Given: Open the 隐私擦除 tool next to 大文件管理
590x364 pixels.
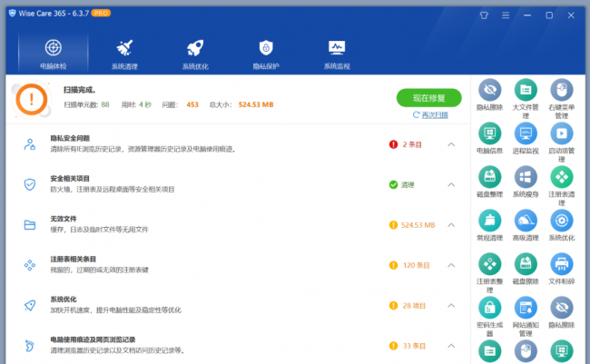Looking at the screenshot, I should pyautogui.click(x=489, y=95).
